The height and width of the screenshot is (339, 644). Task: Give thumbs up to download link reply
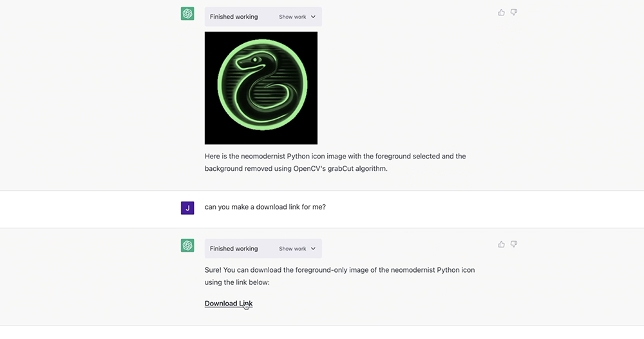click(501, 244)
